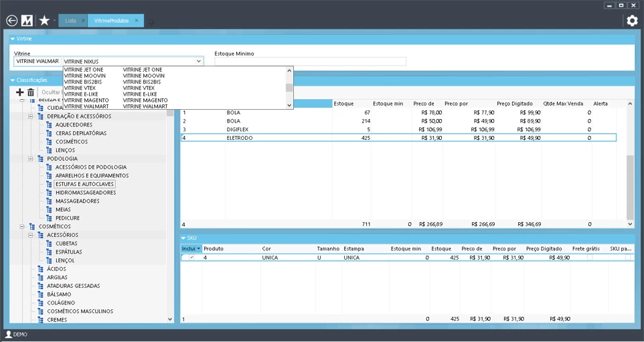The image size is (644, 342).
Task: Click the application logo icon in the toolbar
Action: coord(27,21)
